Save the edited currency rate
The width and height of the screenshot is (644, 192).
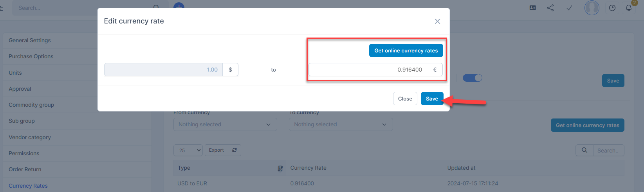pos(432,99)
